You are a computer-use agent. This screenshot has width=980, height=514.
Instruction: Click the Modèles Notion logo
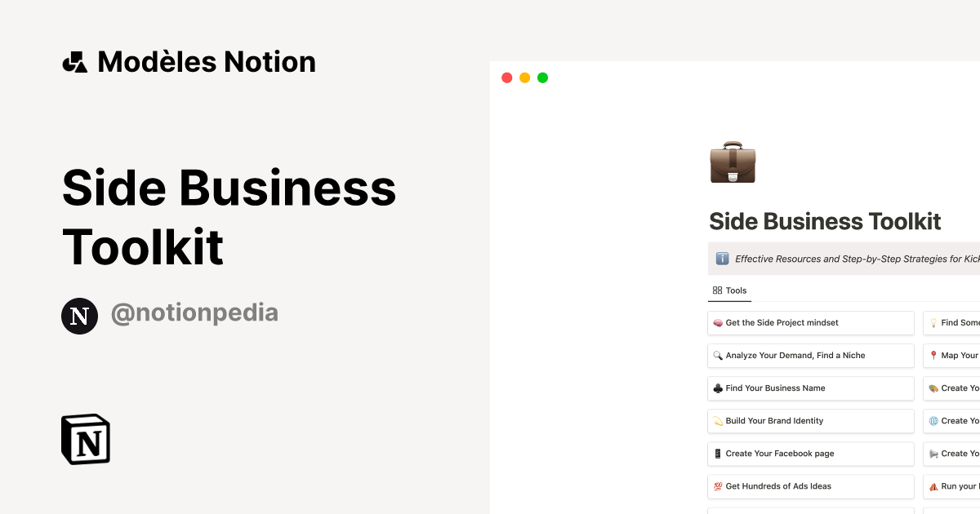point(188,61)
